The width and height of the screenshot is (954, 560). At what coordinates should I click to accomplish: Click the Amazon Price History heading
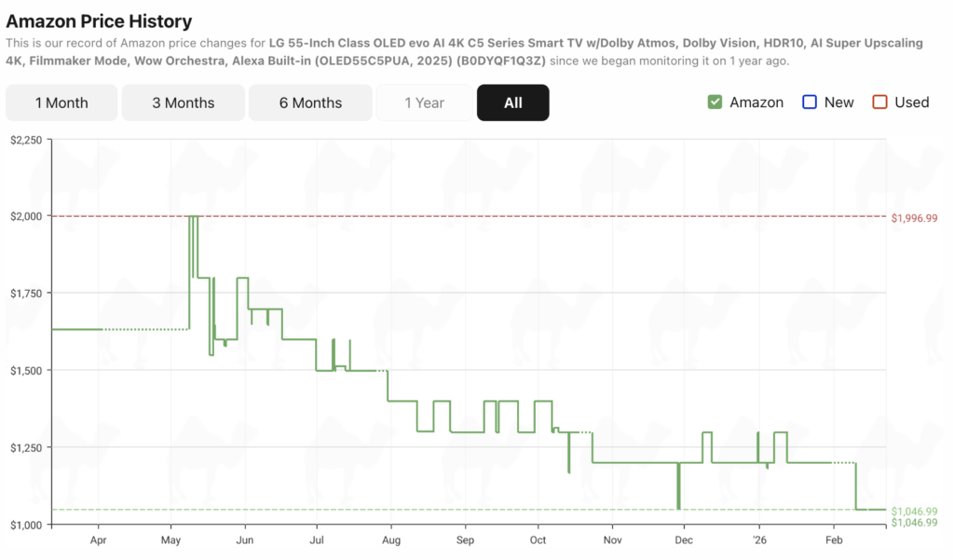pos(99,20)
